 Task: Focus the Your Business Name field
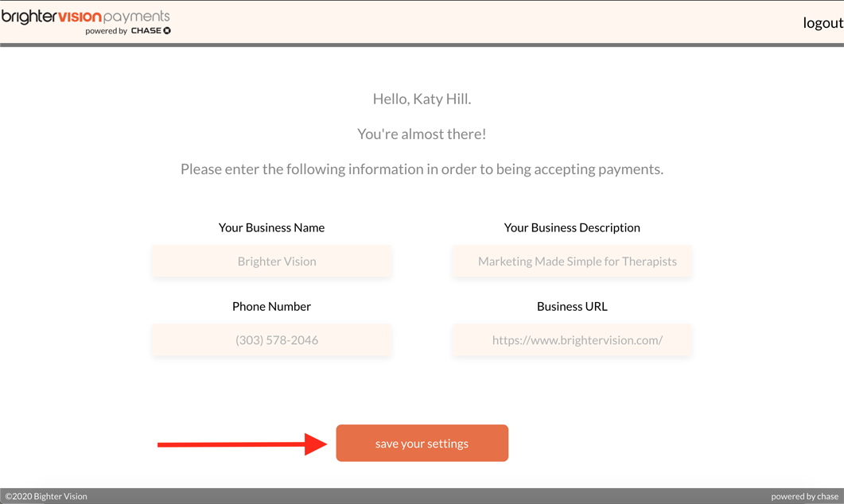pos(271,262)
